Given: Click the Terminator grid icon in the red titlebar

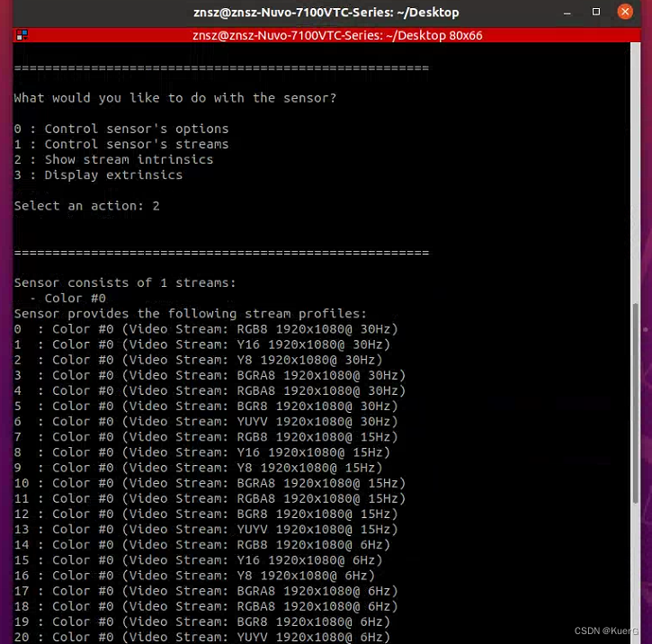Looking at the screenshot, I should [x=22, y=35].
